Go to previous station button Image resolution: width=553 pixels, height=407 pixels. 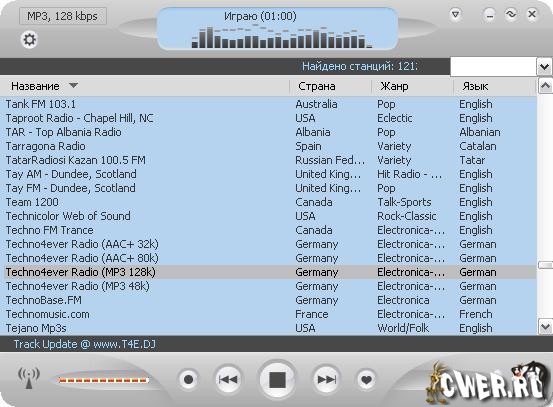[x=229, y=379]
